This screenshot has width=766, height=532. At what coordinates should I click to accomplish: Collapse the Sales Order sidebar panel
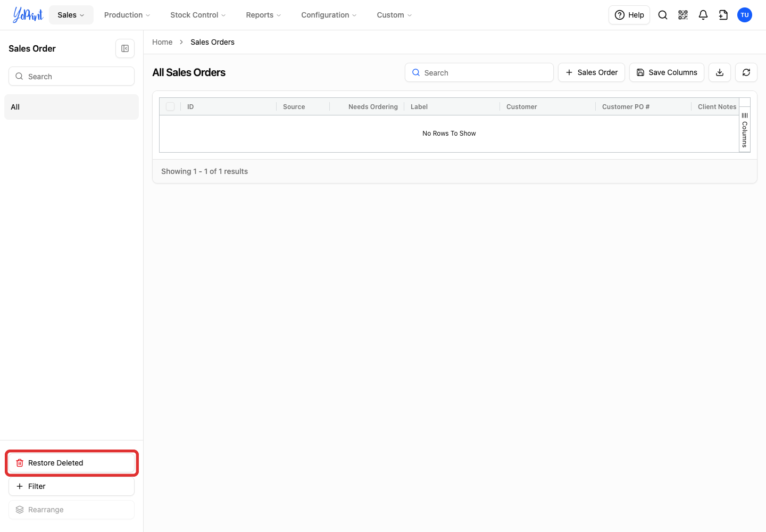pyautogui.click(x=125, y=48)
